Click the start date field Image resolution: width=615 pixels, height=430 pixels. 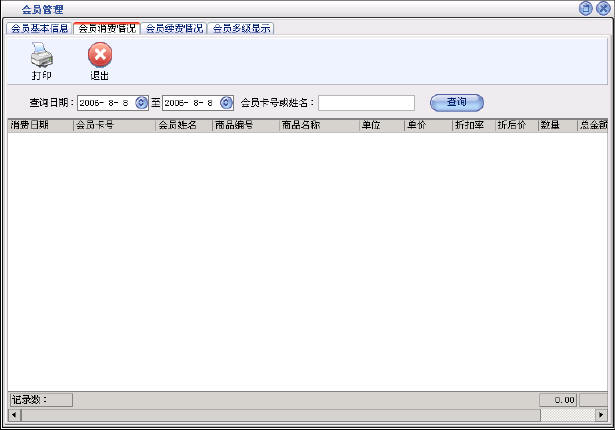coord(104,102)
